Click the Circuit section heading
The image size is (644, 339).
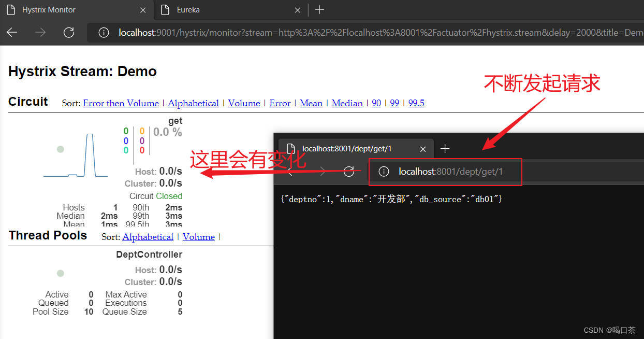tap(28, 102)
